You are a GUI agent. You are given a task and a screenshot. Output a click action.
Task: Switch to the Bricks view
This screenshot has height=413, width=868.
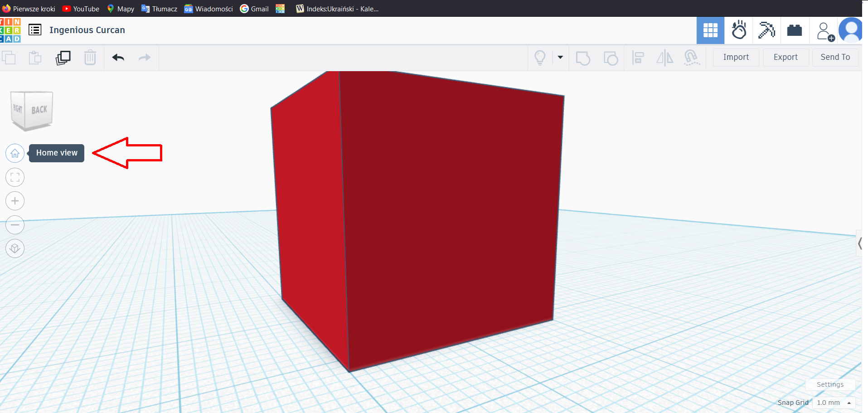coord(794,30)
